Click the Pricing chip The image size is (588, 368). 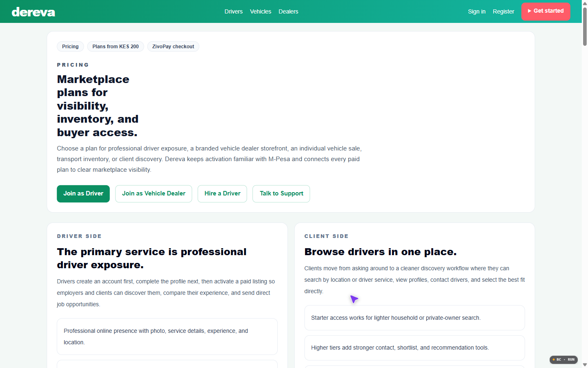pyautogui.click(x=70, y=47)
